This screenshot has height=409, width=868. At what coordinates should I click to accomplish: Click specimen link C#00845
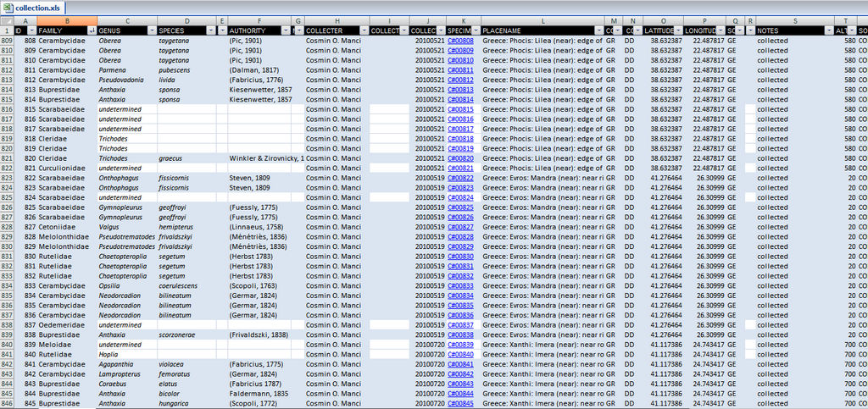[x=460, y=404]
